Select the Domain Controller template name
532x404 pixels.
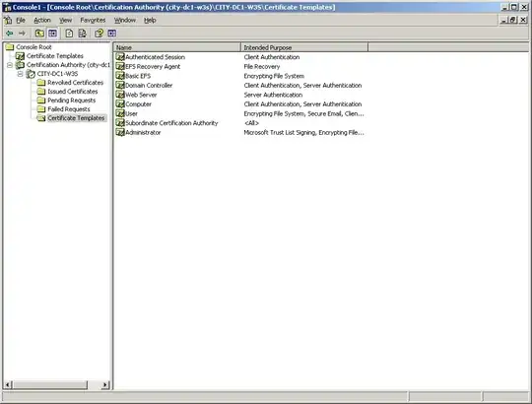coord(149,85)
